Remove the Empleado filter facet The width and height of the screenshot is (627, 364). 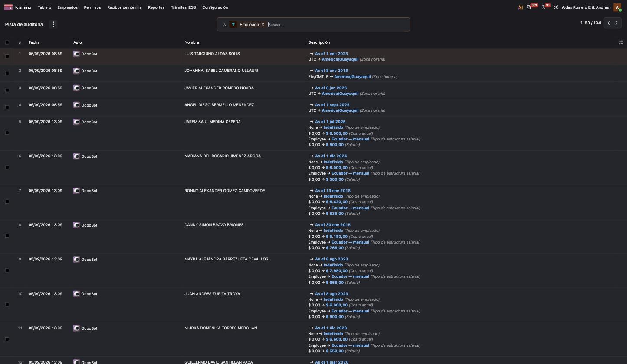263,25
